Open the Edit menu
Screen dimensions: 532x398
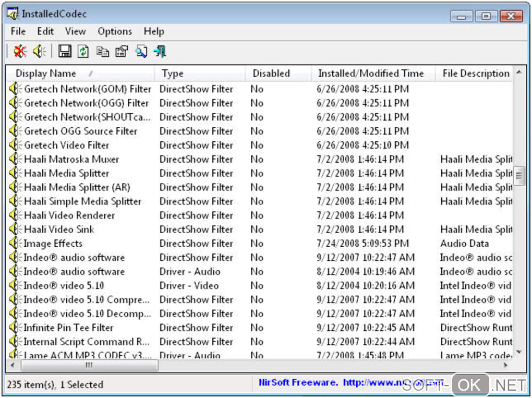[45, 31]
